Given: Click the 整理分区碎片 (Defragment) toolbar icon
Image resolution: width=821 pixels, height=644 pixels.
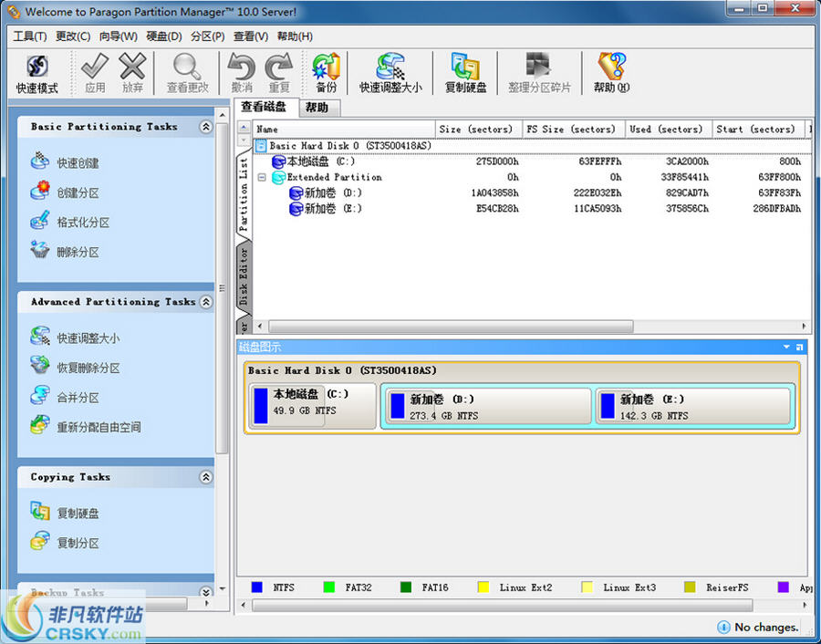Looking at the screenshot, I should point(542,71).
